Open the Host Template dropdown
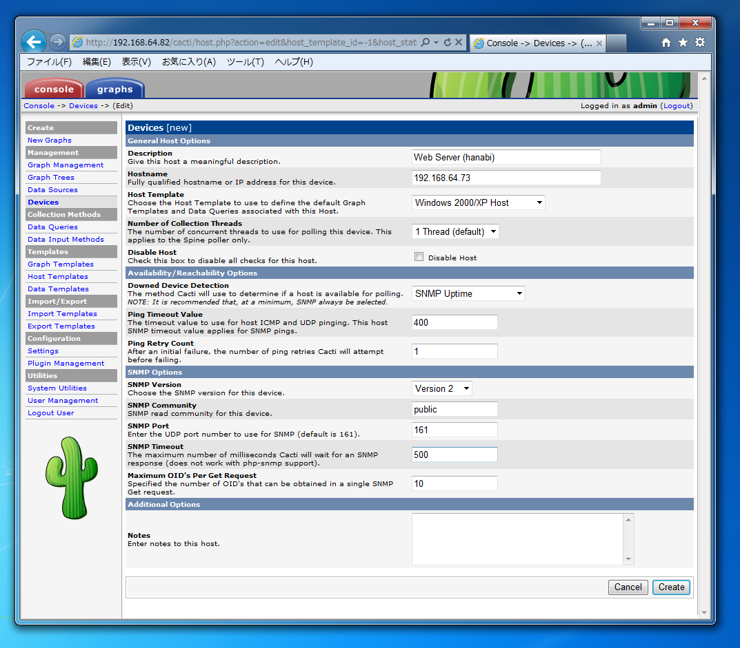 coord(478,202)
